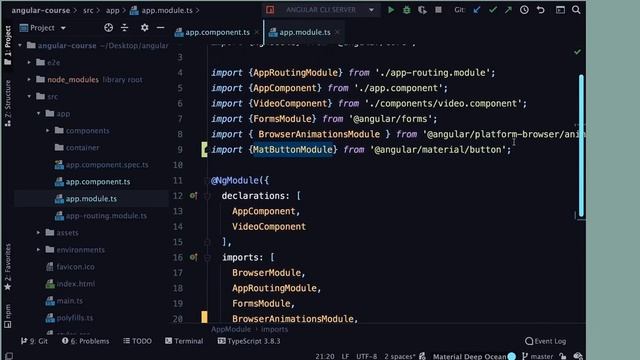Click the green inspection checkmark in editor
Image resolution: width=640 pixels, height=360 pixels.
[577, 52]
